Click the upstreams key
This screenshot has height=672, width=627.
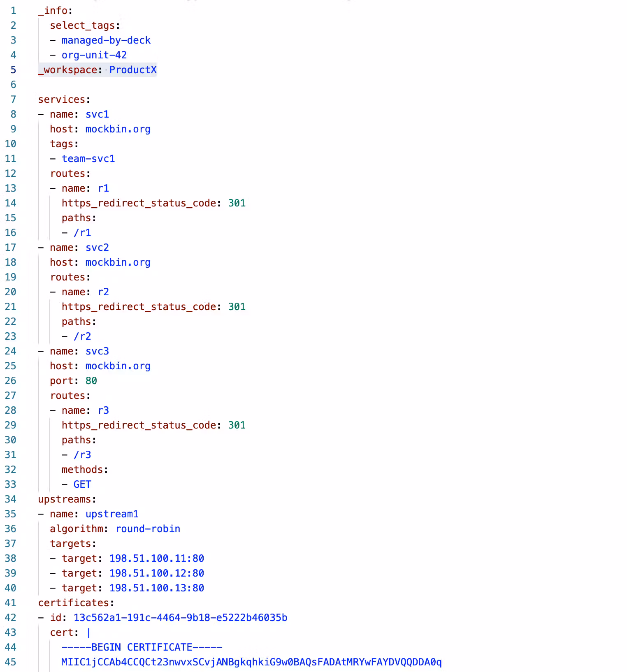coord(65,499)
